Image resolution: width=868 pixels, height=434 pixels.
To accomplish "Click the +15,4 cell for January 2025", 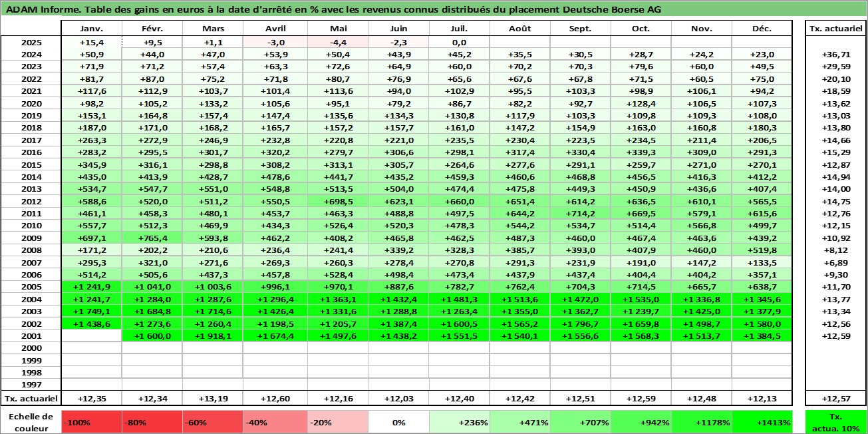I will (x=91, y=42).
